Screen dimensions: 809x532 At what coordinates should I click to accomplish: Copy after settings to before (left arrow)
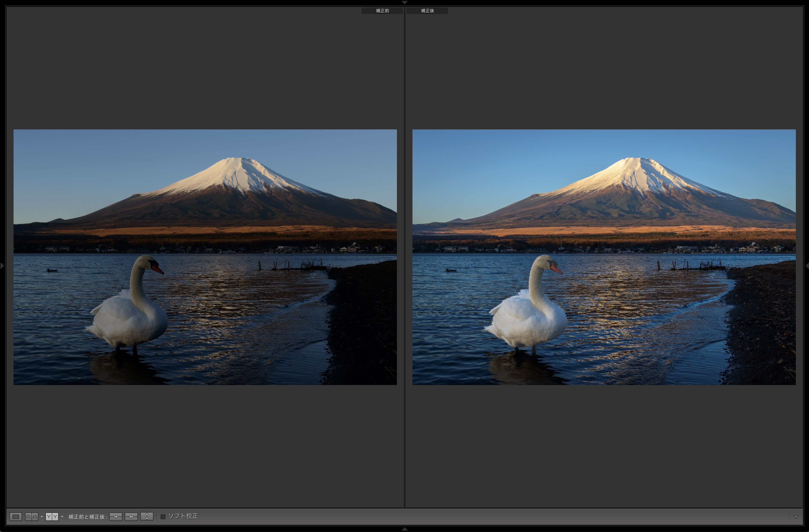click(x=131, y=517)
